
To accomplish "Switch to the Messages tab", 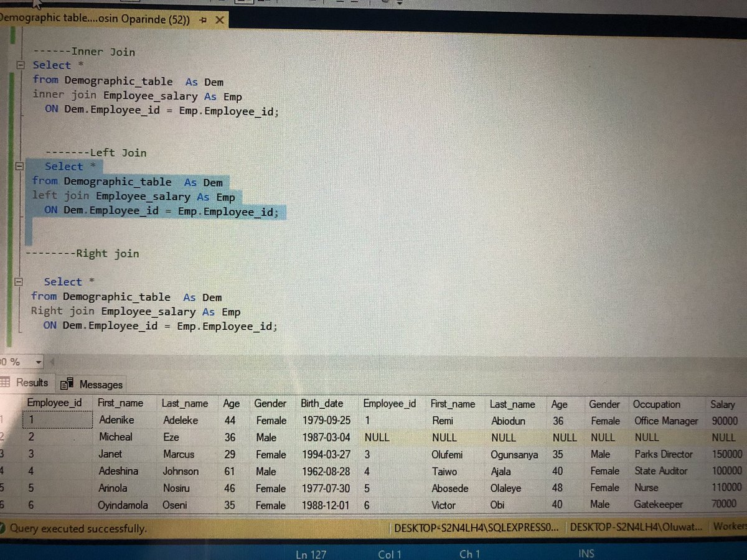I will tap(93, 385).
